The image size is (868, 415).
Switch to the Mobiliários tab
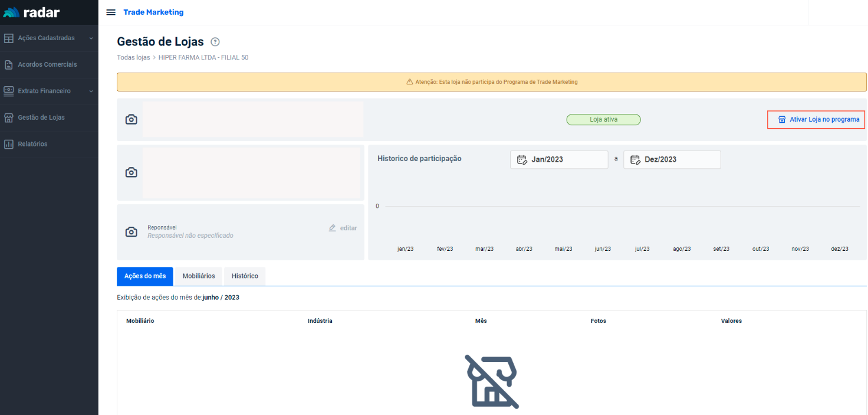click(199, 276)
